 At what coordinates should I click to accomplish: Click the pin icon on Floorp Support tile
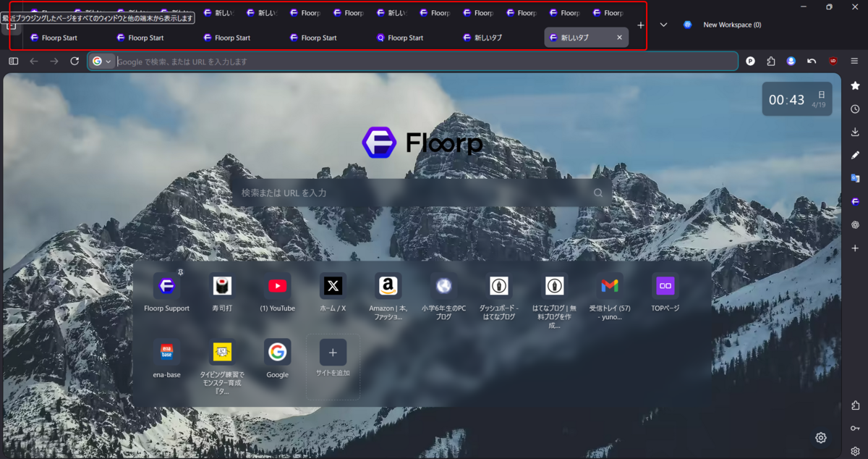pos(181,272)
